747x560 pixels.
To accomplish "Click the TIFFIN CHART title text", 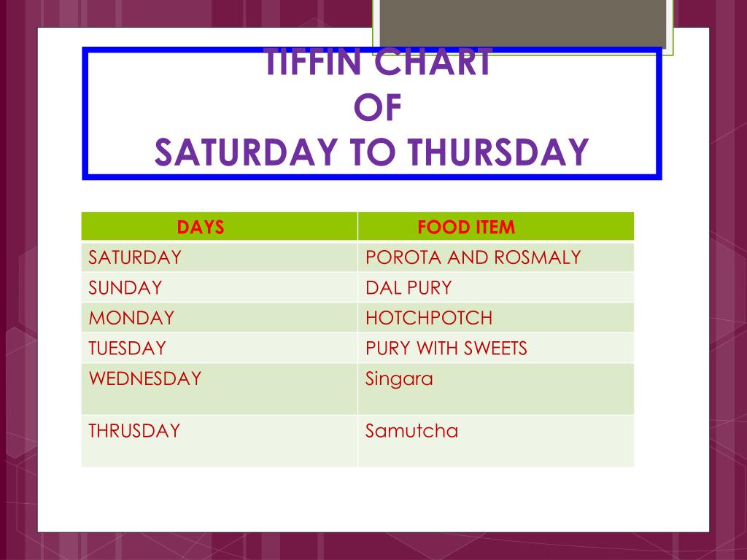I will coord(379,62).
